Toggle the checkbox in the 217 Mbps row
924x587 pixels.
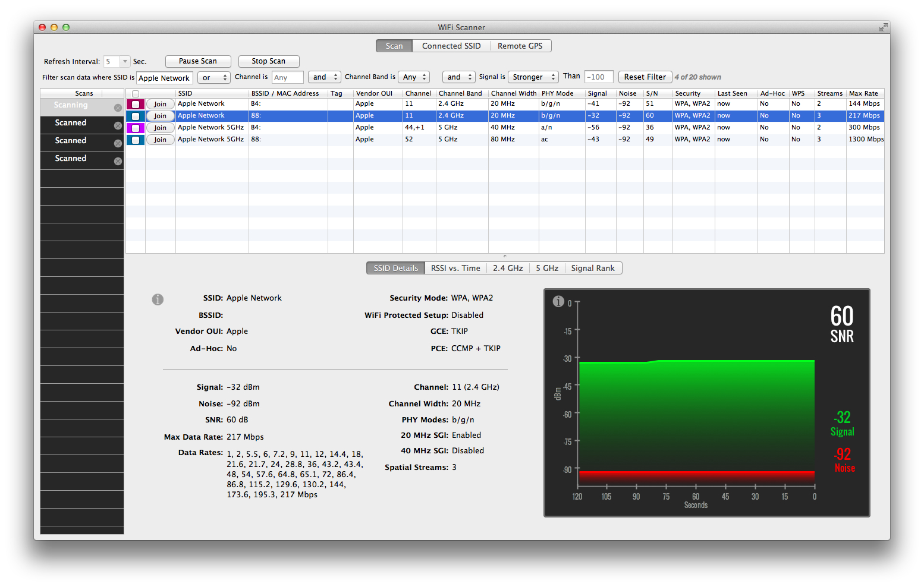coord(136,116)
